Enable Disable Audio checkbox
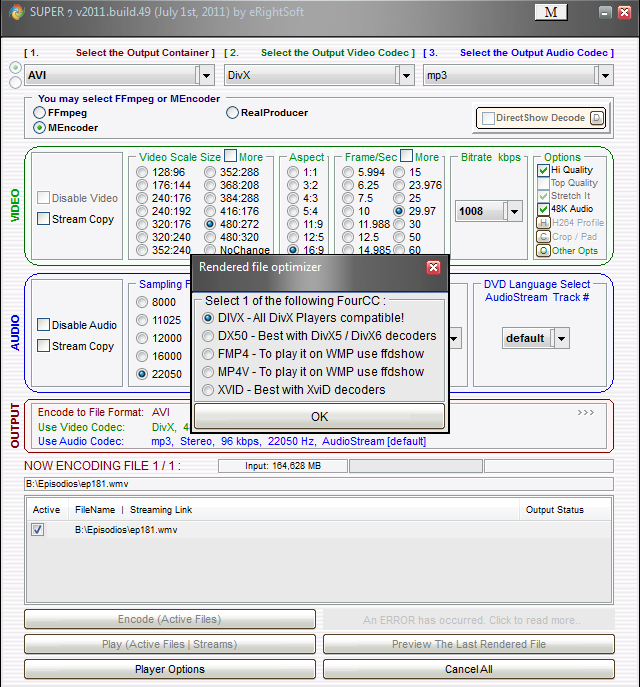Image resolution: width=640 pixels, height=687 pixels. 43,325
